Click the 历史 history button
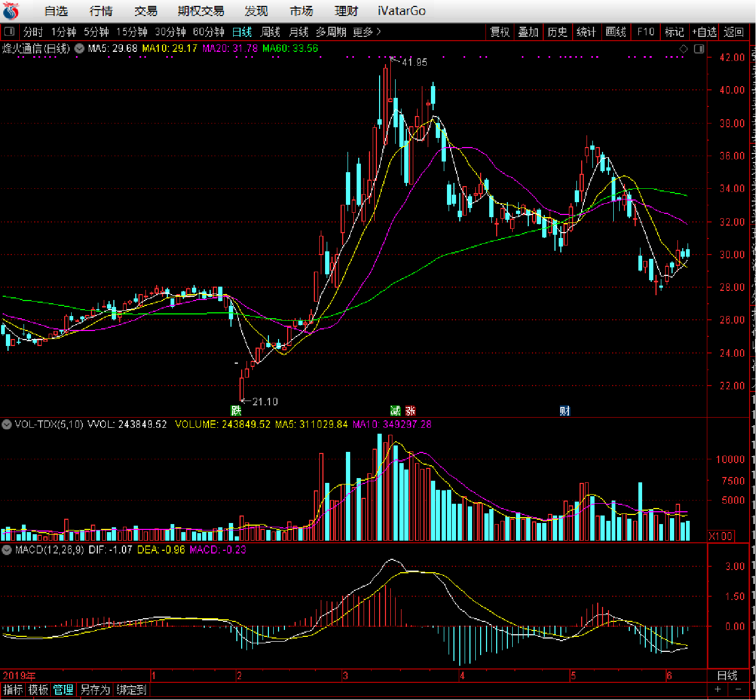 557,32
